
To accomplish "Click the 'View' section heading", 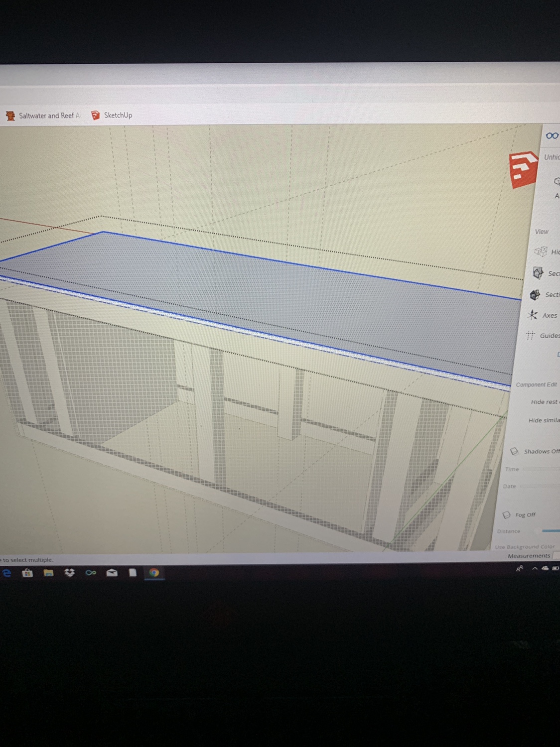I will click(542, 232).
